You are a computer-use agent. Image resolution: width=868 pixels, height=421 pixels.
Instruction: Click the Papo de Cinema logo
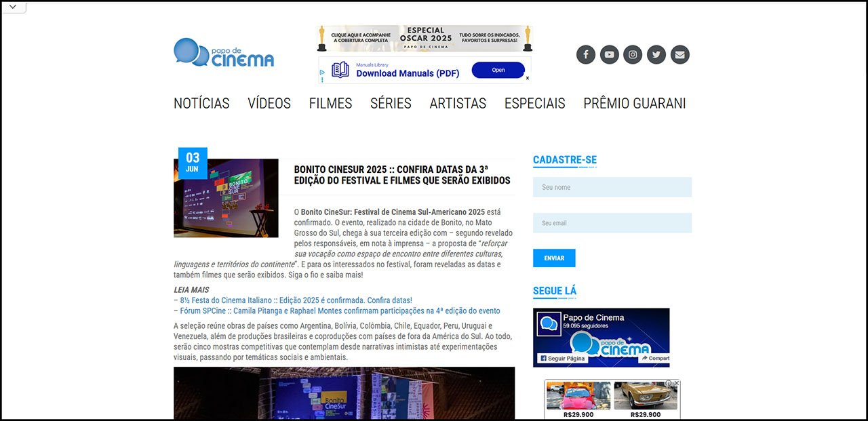click(x=224, y=54)
